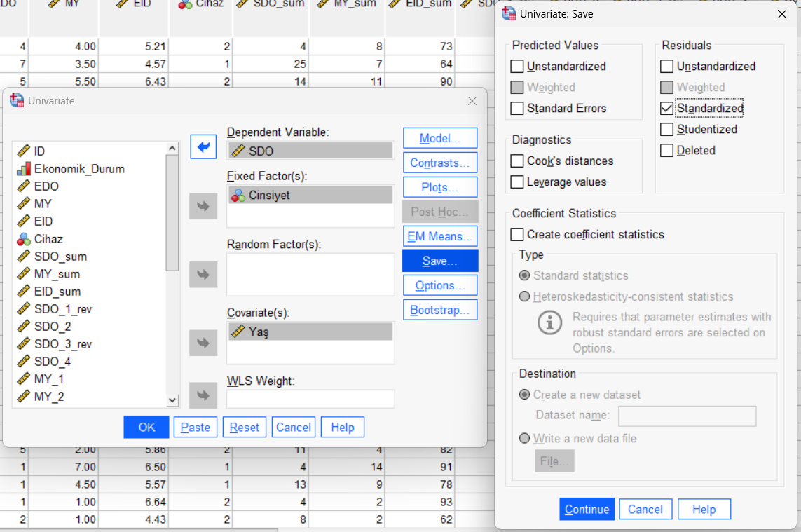Screen dimensions: 801x532
Task: Click the WLS Weight input field
Action: pyautogui.click(x=310, y=399)
